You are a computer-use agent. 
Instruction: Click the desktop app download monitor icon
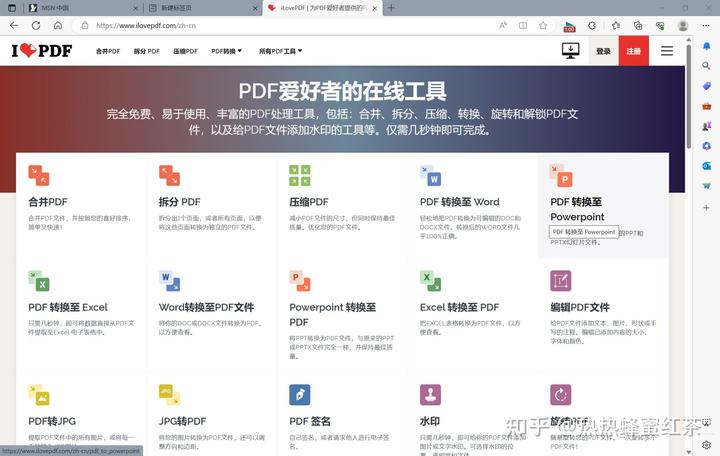(570, 51)
